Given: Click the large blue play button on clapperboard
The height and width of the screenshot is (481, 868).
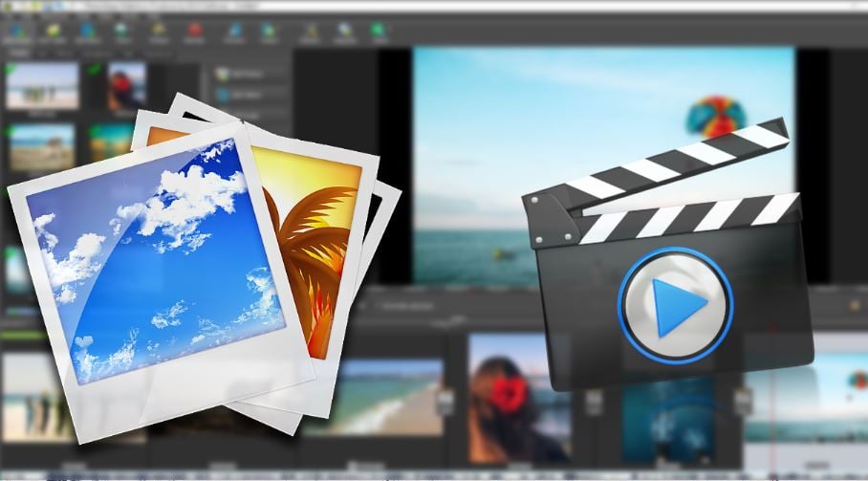Looking at the screenshot, I should [x=675, y=306].
